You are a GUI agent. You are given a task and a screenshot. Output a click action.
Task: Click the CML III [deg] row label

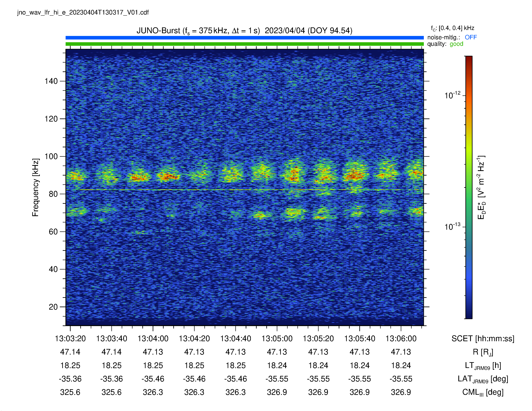483,392
